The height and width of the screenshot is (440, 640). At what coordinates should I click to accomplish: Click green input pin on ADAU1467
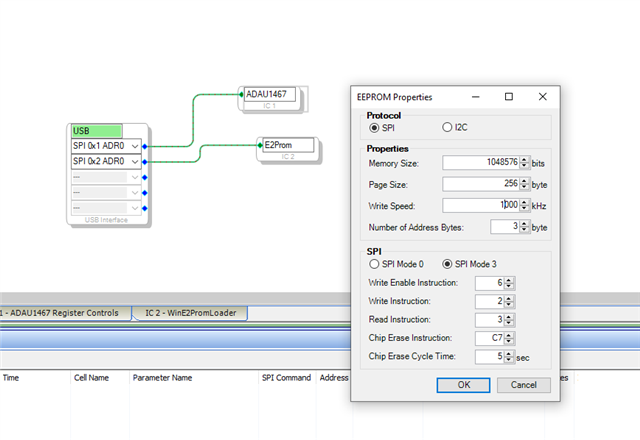pos(241,94)
